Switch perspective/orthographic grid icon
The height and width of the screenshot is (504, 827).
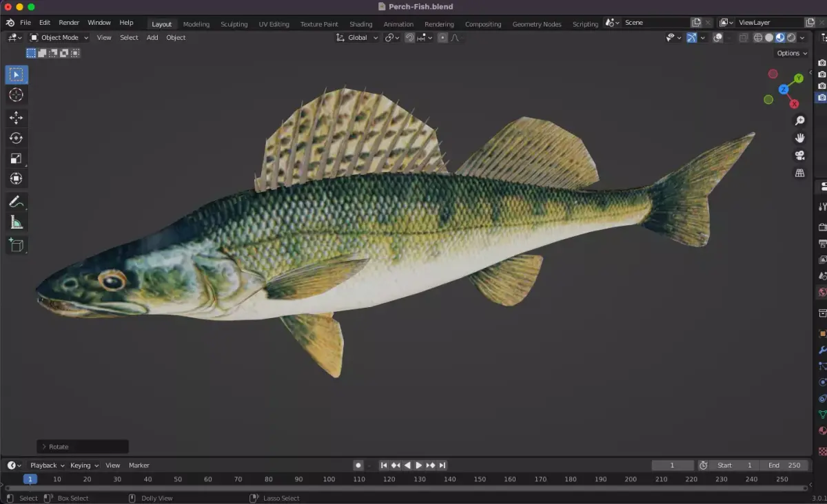[x=800, y=173]
